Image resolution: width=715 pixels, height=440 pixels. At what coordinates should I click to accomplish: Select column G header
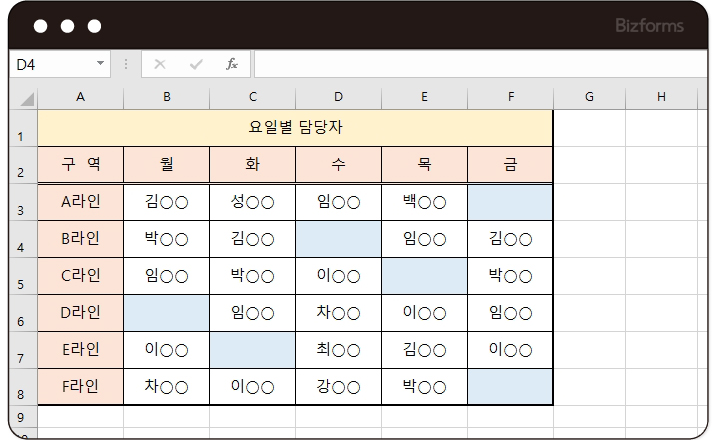click(589, 97)
